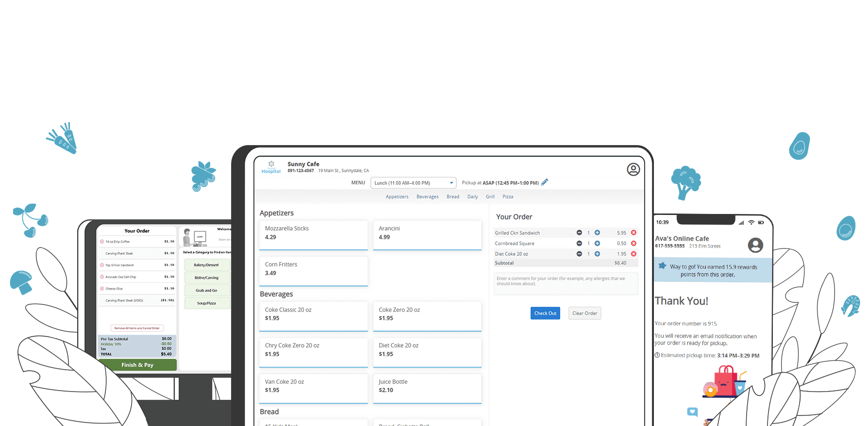Image resolution: width=868 pixels, height=426 pixels.
Task: Go to the Pizza category
Action: click(x=508, y=197)
